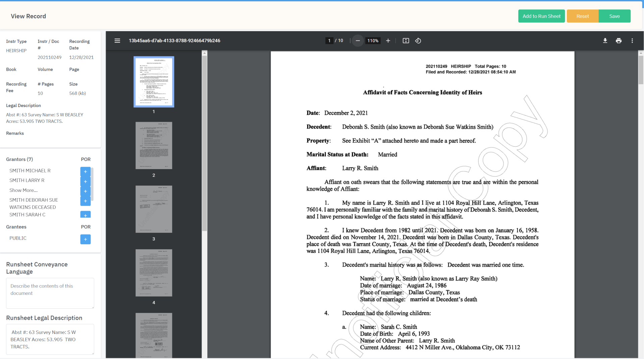Add SMITH MICHAEL R plus button
This screenshot has width=644, height=359.
pos(86,171)
